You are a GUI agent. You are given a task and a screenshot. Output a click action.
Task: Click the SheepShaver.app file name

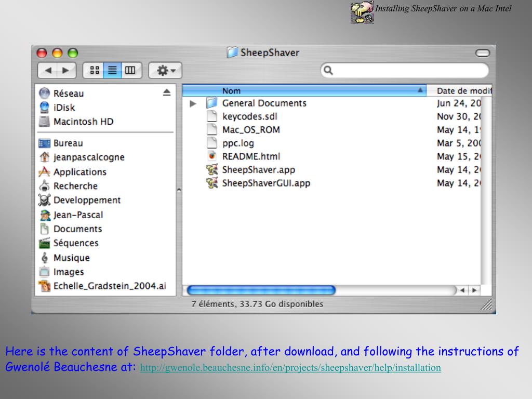pyautogui.click(x=259, y=170)
